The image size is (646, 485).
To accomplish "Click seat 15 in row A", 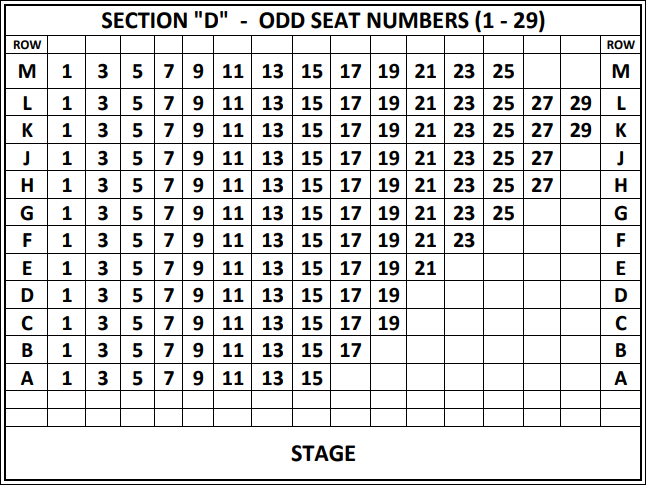I will click(311, 377).
